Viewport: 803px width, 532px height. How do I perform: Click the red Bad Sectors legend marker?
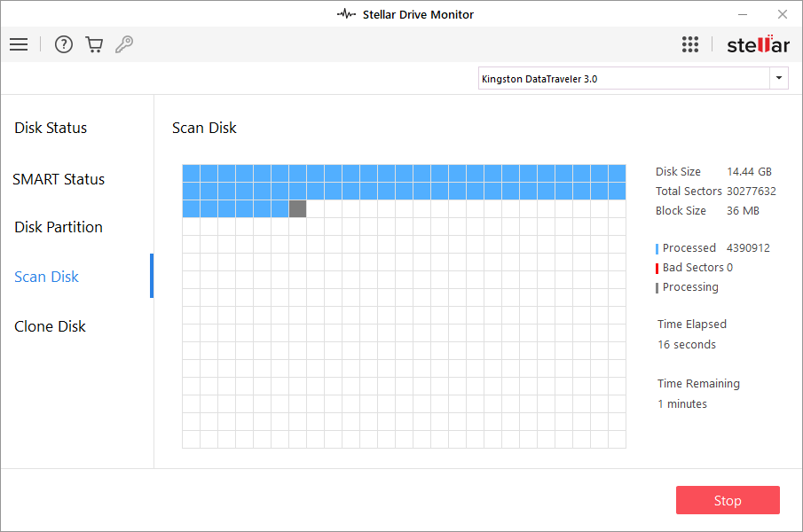[x=657, y=269]
